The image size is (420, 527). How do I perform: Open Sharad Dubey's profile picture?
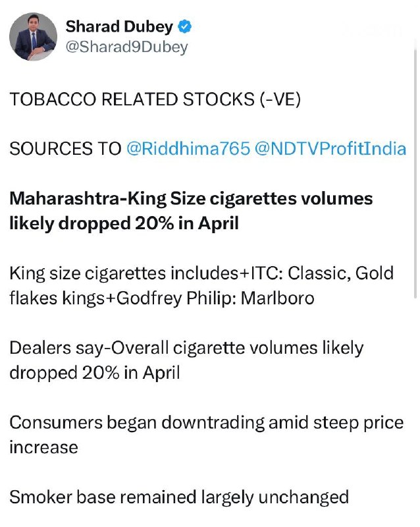coord(33,37)
